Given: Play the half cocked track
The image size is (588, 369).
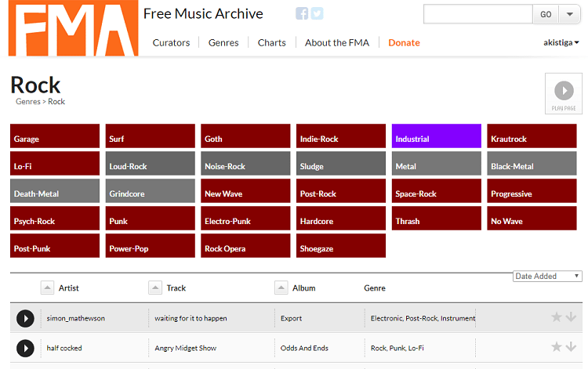Looking at the screenshot, I should [x=25, y=349].
